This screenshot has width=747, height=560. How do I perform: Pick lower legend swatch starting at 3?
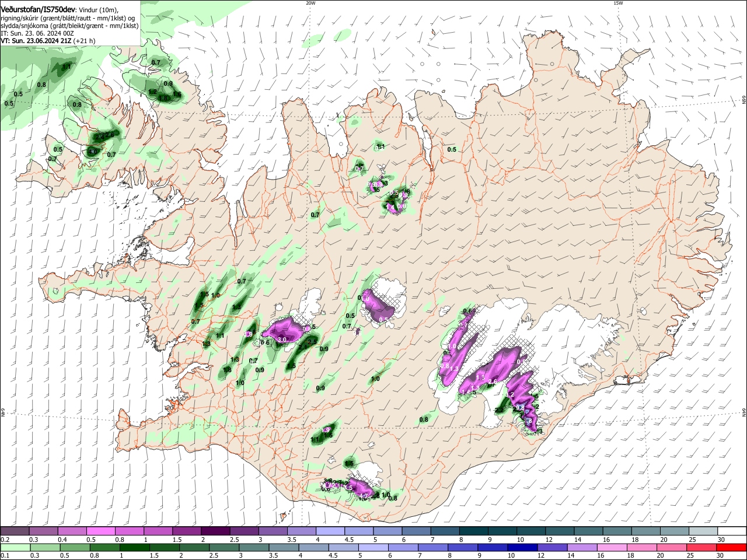point(253,547)
